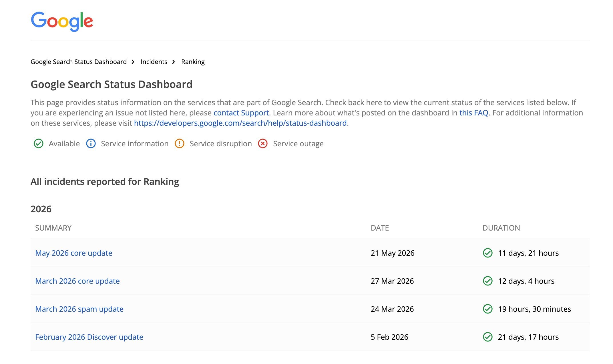This screenshot has width=613, height=364.
Task: Click the status checkmark for March 2026 core update
Action: pyautogui.click(x=488, y=281)
